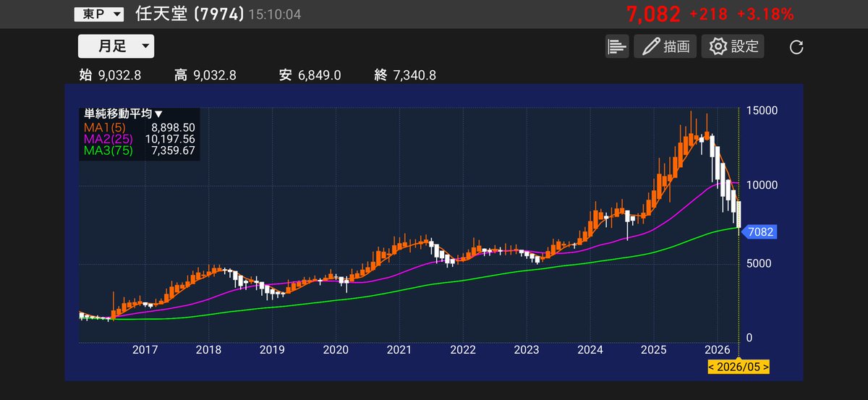Click the +3.18% percentage change
This screenshot has width=868, height=400.
point(765,14)
